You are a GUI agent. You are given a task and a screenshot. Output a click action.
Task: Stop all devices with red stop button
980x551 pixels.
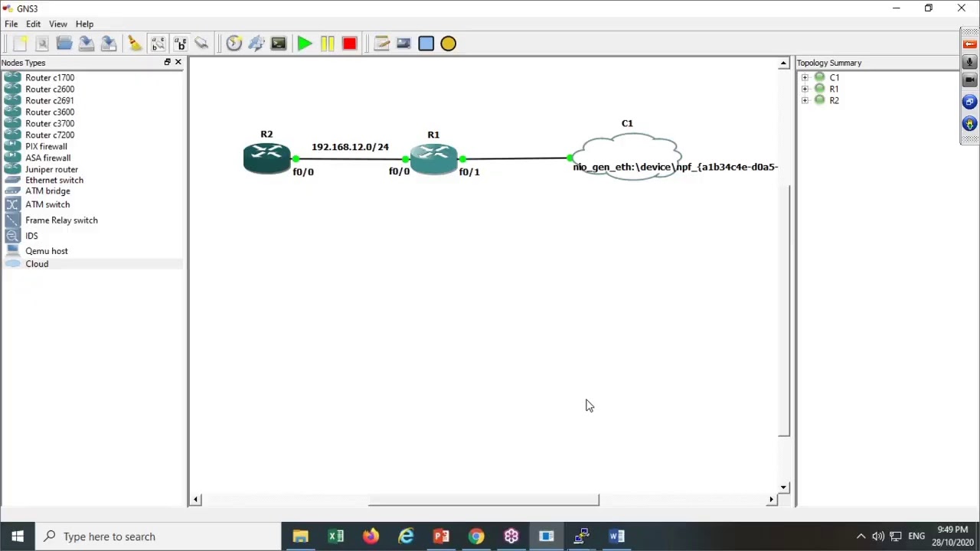click(349, 44)
